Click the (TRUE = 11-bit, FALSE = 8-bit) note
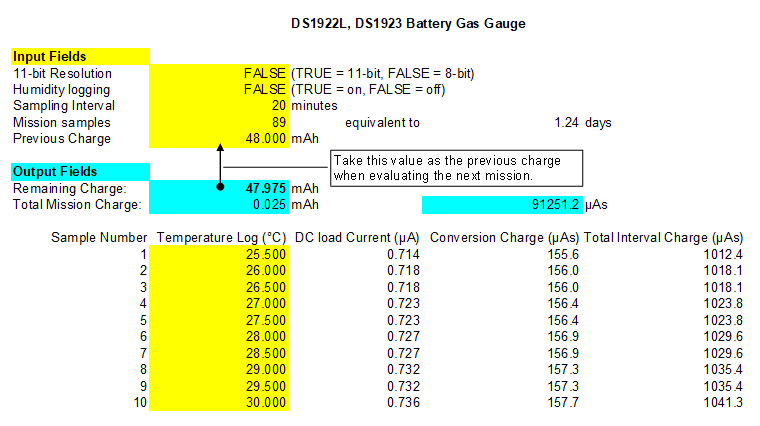This screenshot has height=426, width=760. 382,73
